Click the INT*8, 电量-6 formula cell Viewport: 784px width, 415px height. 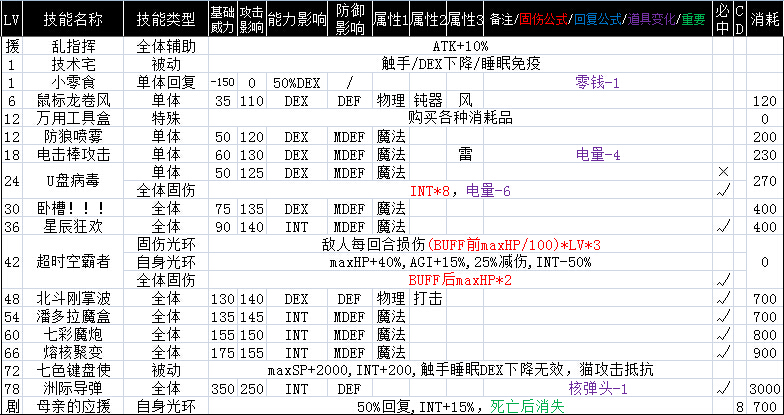(x=460, y=191)
